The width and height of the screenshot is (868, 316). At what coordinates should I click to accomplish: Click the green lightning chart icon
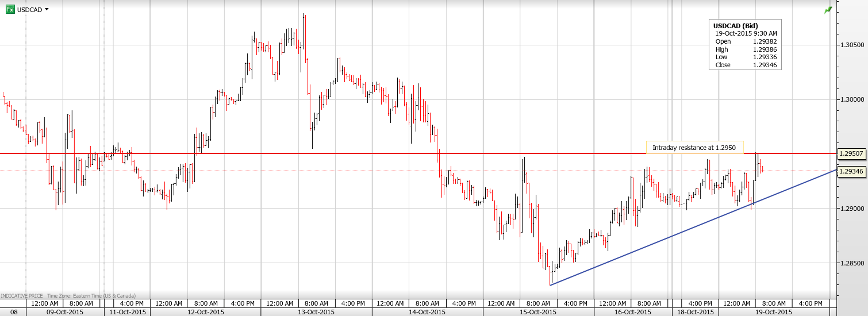coord(828,10)
